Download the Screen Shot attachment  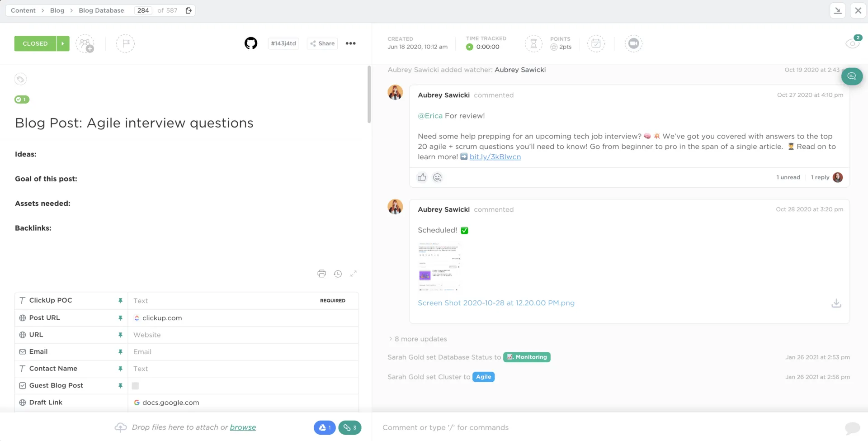coord(836,303)
